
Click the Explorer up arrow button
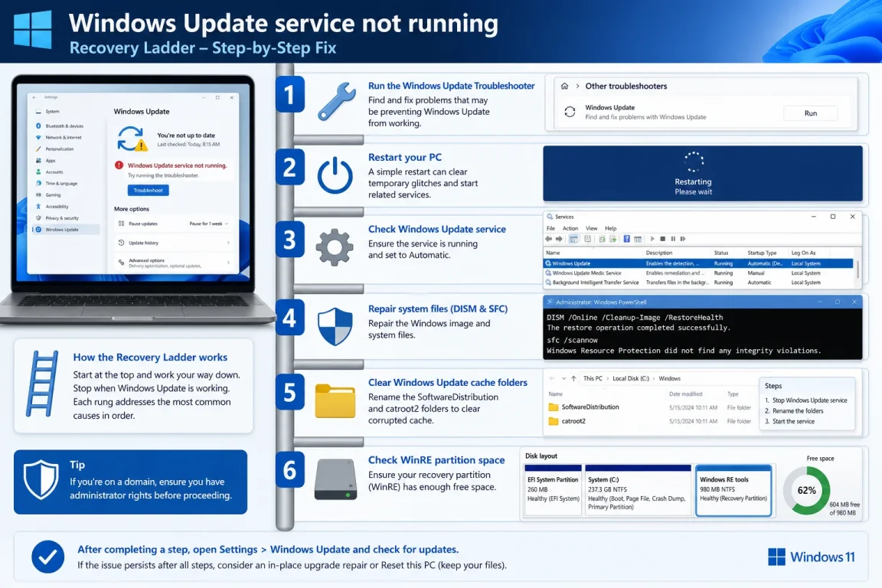pyautogui.click(x=573, y=378)
